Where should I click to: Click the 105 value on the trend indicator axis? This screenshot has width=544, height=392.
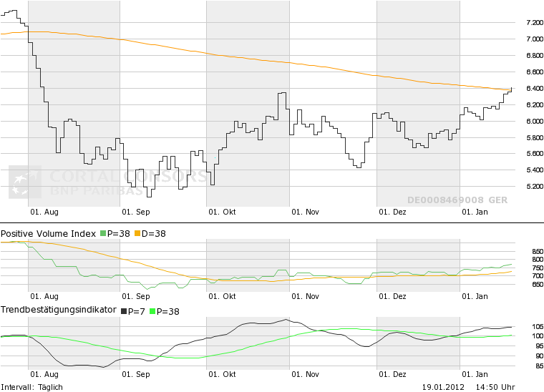pos(538,327)
